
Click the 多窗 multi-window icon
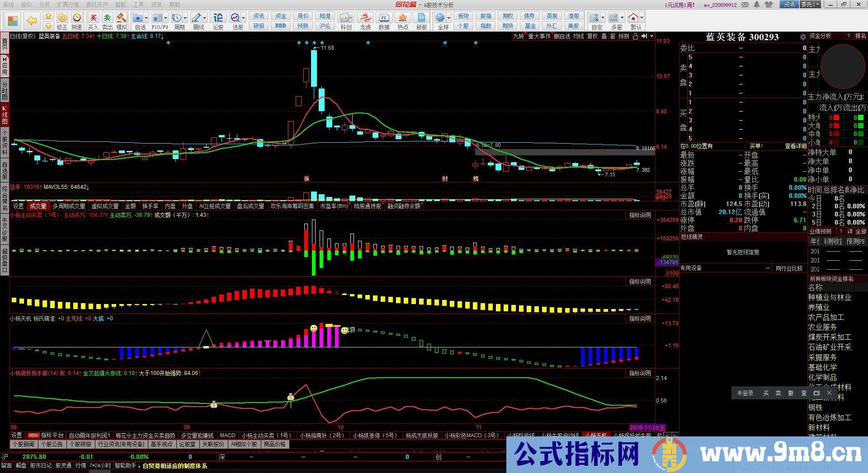coord(613,18)
